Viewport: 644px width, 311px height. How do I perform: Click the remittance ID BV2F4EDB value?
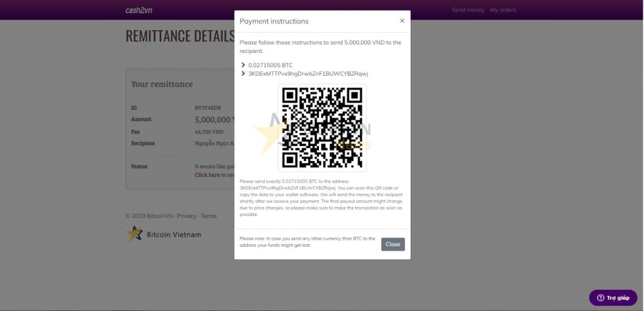(x=208, y=108)
